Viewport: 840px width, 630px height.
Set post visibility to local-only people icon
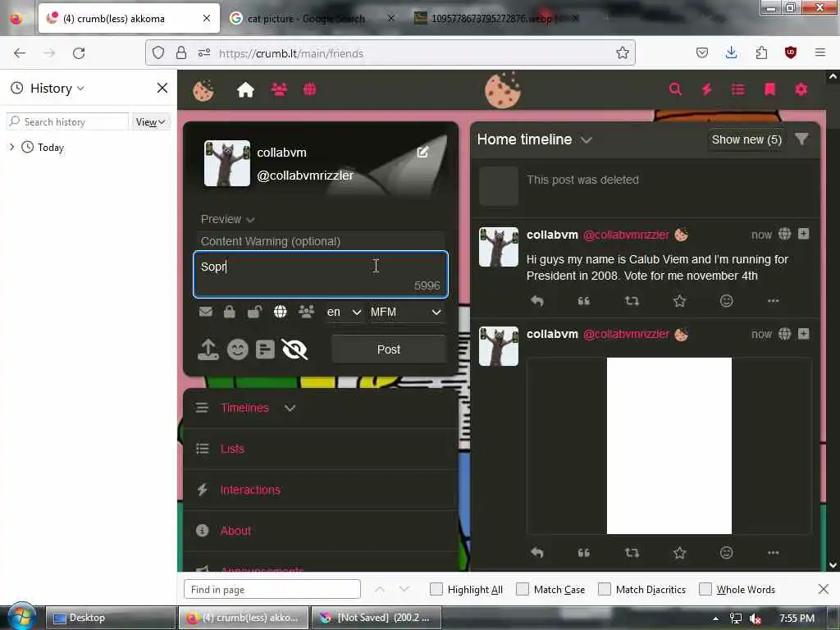pos(306,312)
